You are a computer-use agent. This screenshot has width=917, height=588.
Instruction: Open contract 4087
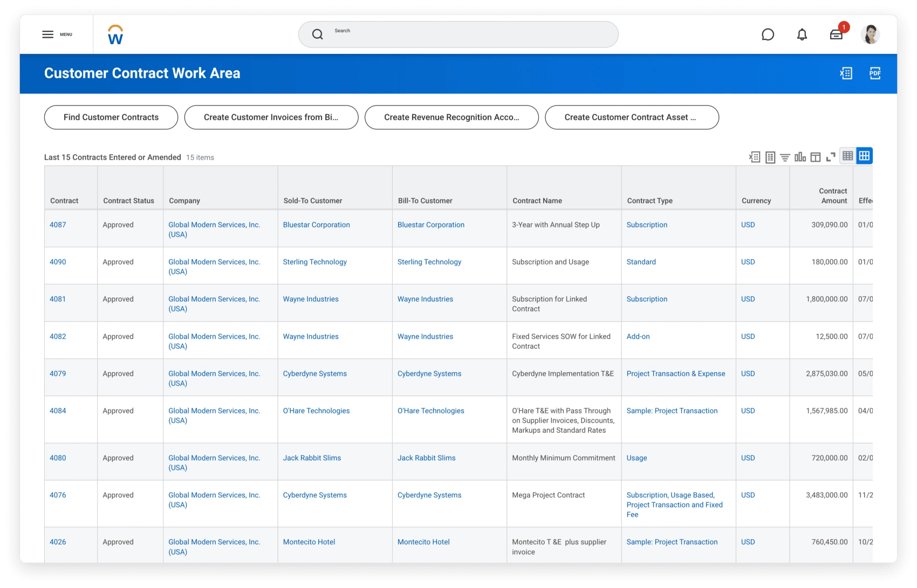59,225
